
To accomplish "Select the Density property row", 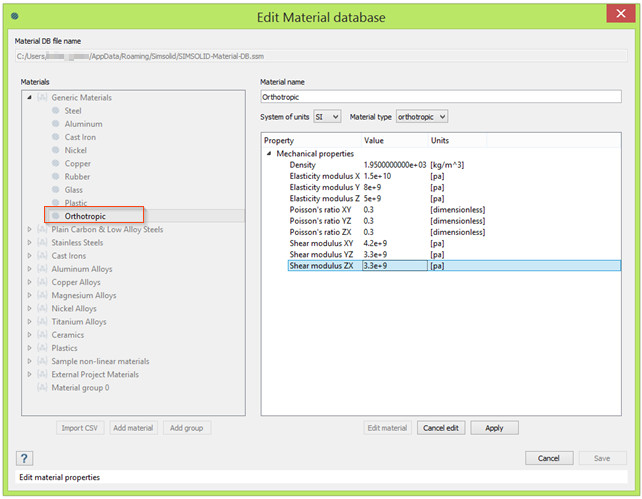I will coord(303,165).
